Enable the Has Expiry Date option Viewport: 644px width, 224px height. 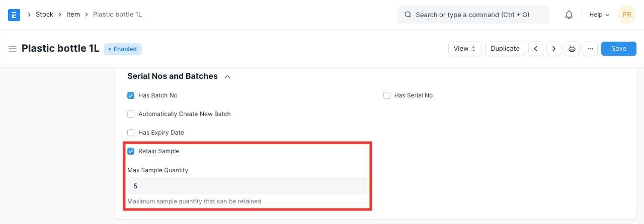coord(131,133)
